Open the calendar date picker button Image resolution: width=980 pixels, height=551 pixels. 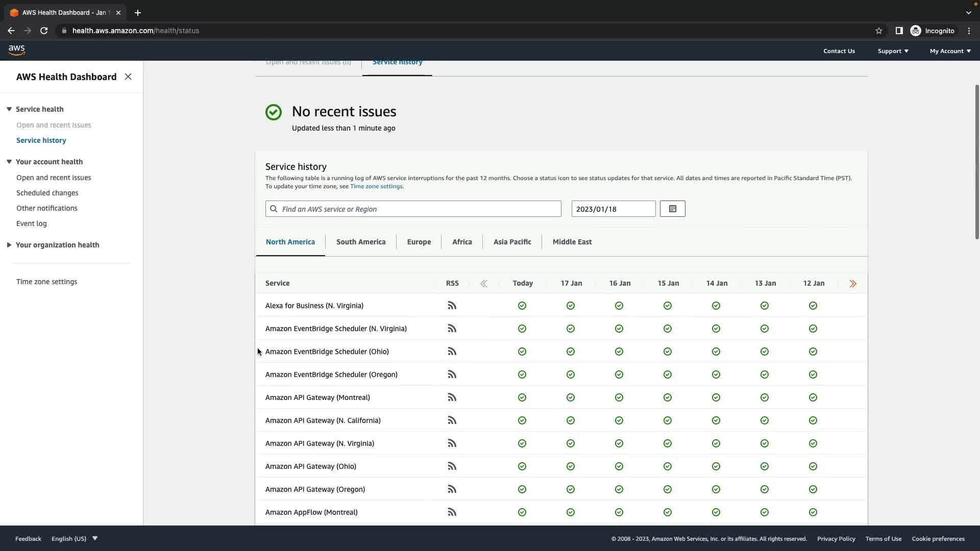tap(672, 209)
